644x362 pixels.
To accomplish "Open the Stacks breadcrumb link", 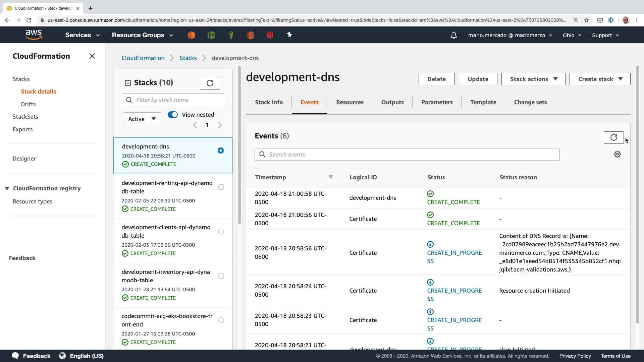I will pyautogui.click(x=188, y=58).
